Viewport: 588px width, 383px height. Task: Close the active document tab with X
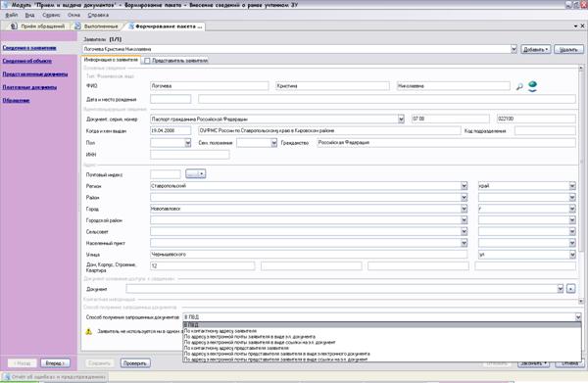tap(582, 25)
